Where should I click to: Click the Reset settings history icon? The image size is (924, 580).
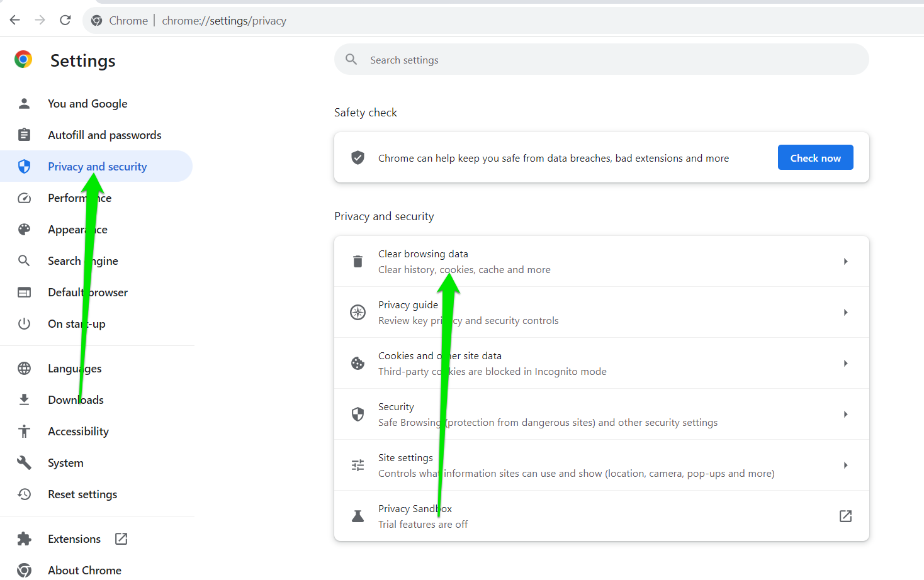click(24, 494)
